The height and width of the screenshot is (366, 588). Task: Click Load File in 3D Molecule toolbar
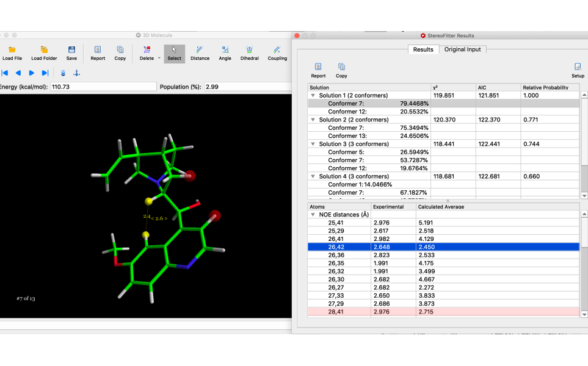coord(12,53)
